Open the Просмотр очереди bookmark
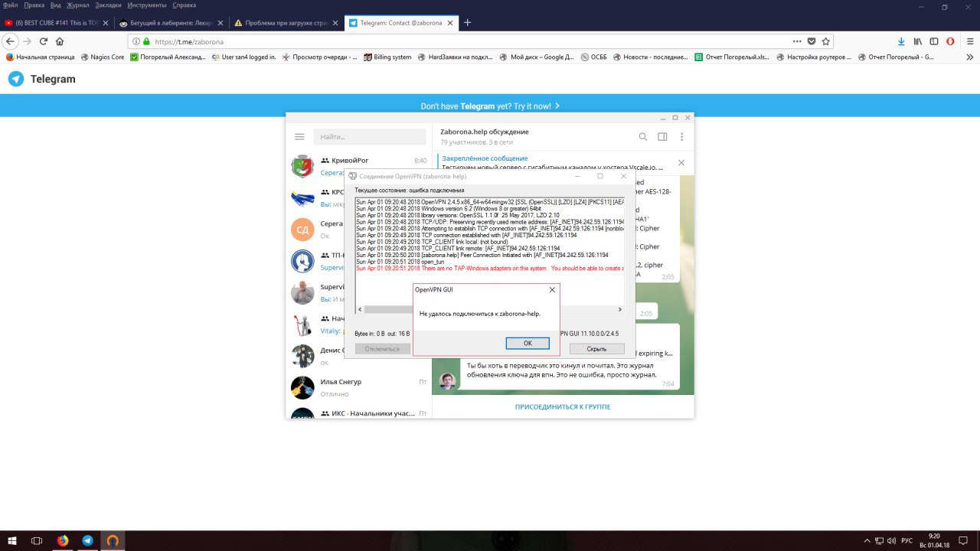 [319, 57]
